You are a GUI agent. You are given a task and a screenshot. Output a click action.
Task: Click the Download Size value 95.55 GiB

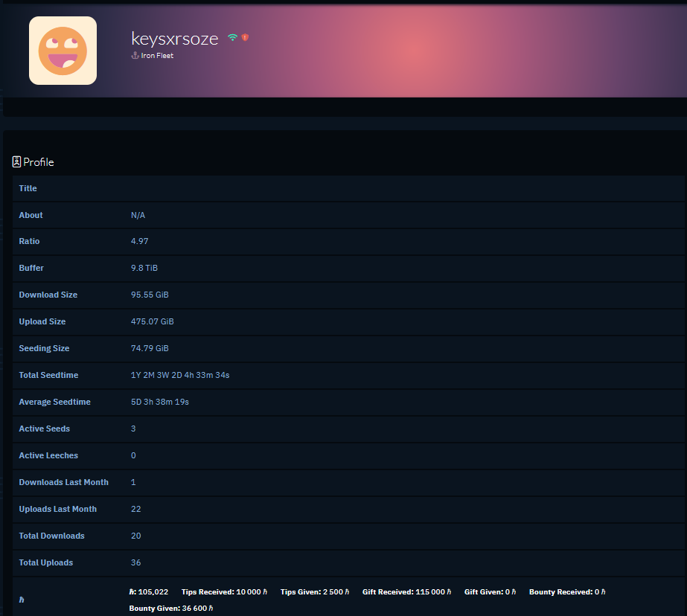pyautogui.click(x=150, y=295)
